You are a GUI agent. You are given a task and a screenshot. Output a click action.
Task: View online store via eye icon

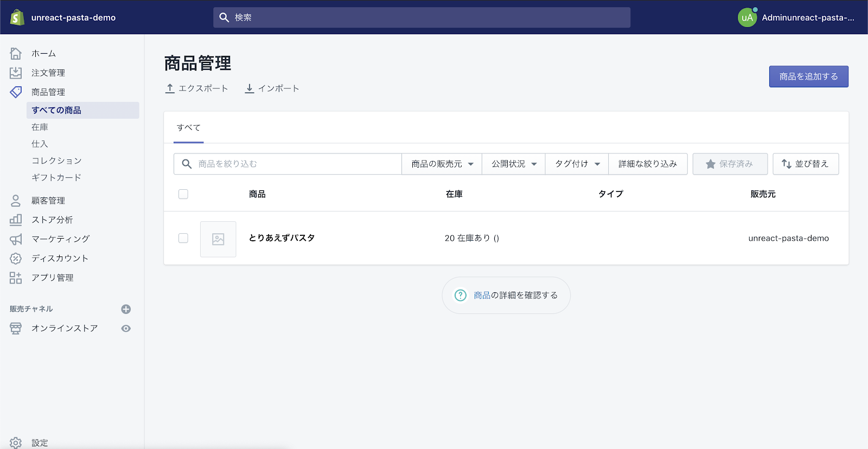coord(126,328)
